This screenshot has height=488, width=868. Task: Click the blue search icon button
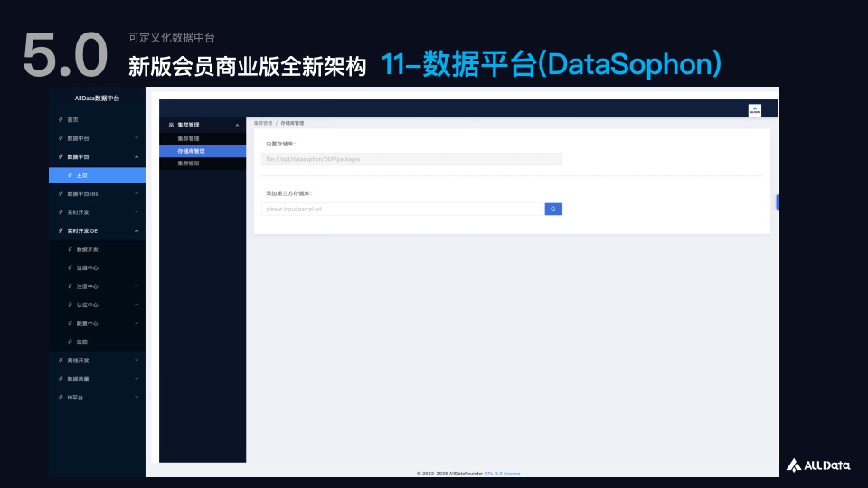pyautogui.click(x=553, y=209)
